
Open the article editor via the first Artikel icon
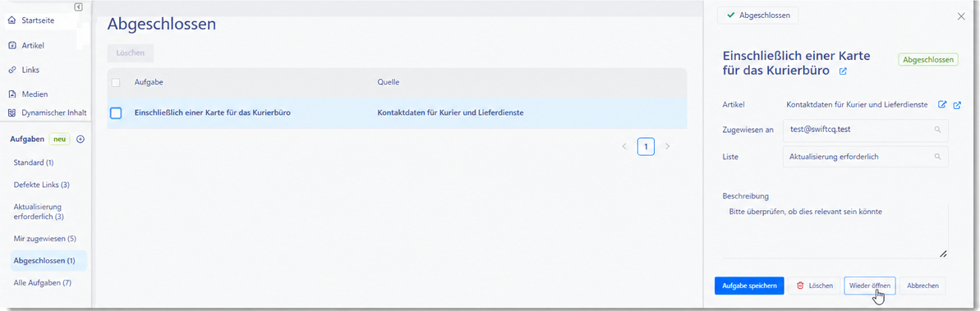click(x=942, y=105)
